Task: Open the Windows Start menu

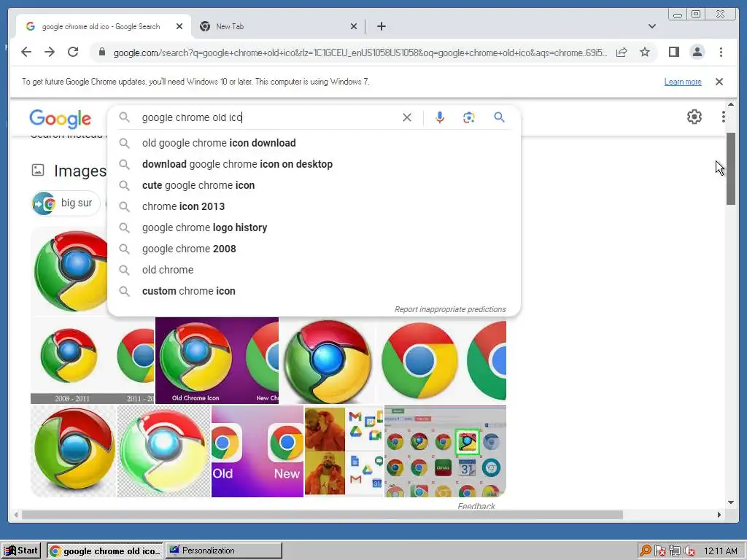Action: point(21,551)
